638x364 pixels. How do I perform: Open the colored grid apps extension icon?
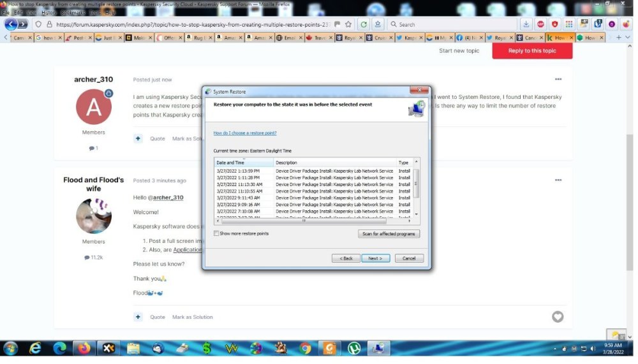[569, 24]
